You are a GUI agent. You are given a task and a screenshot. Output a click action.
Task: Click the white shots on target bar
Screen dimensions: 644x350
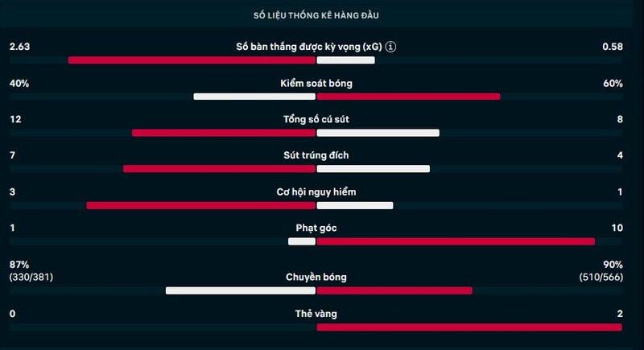(374, 169)
